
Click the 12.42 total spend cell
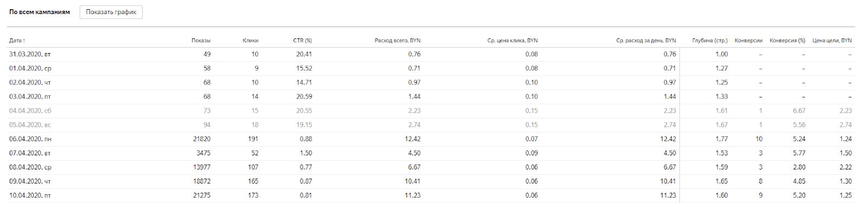tap(413, 139)
